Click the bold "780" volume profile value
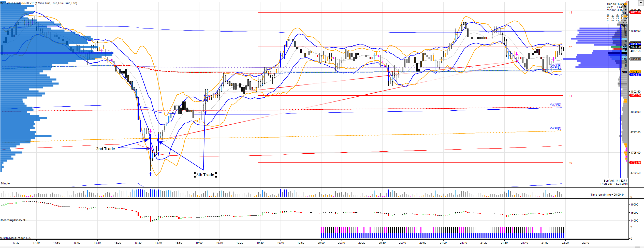 tap(624, 72)
